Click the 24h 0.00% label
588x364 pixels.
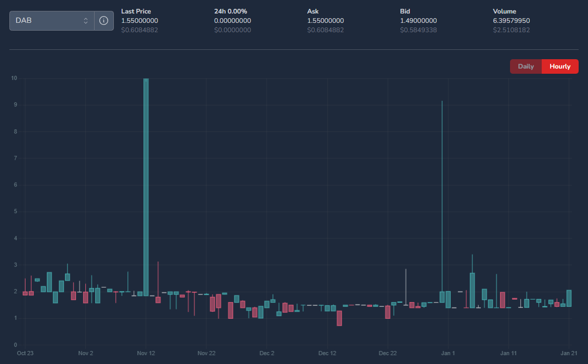(x=231, y=11)
